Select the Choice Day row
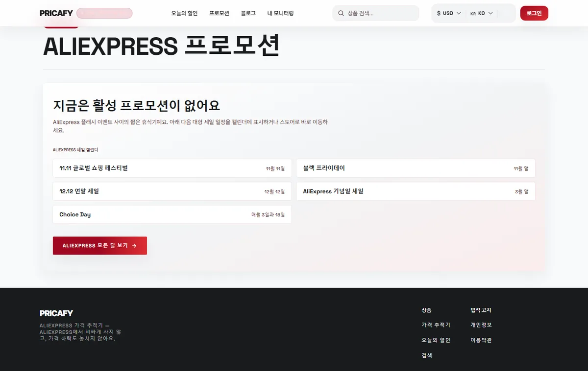The width and height of the screenshot is (588, 371). (172, 214)
